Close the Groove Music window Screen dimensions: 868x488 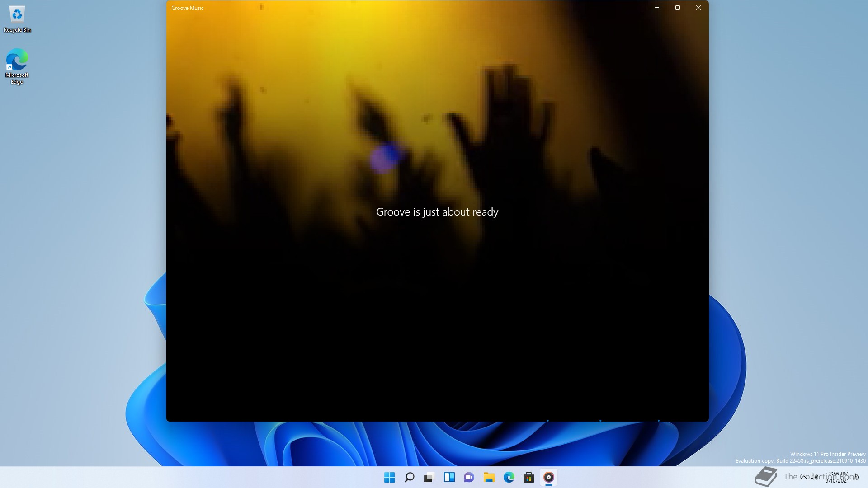point(698,8)
